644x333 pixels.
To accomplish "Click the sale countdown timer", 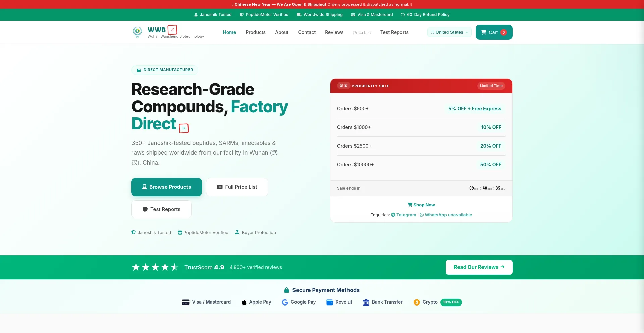I will coord(487,188).
